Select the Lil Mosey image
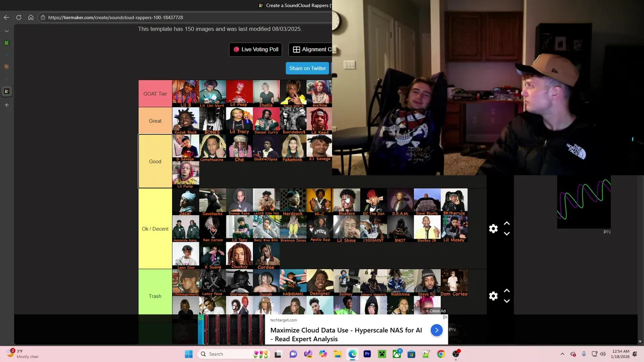This screenshot has height=362, width=644. (x=454, y=229)
